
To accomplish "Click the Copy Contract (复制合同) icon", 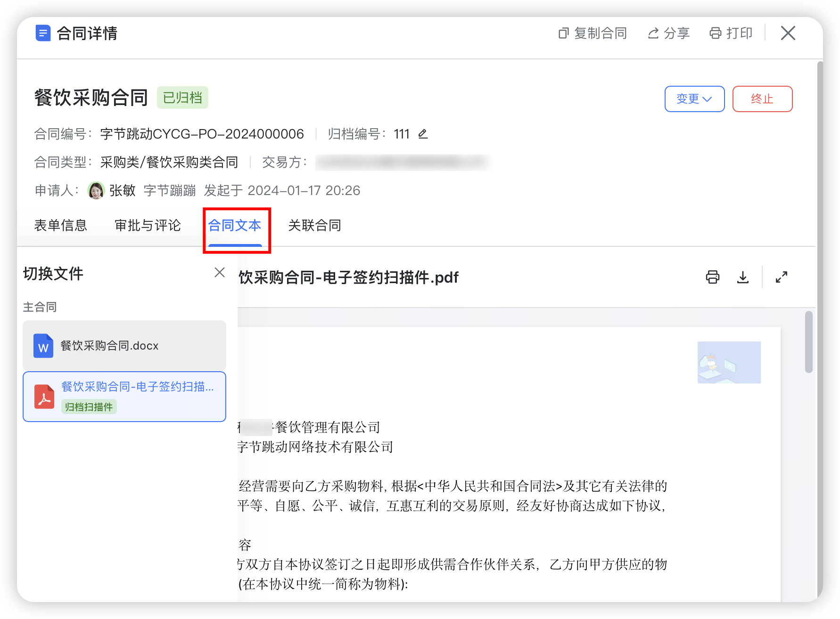I will tap(563, 33).
